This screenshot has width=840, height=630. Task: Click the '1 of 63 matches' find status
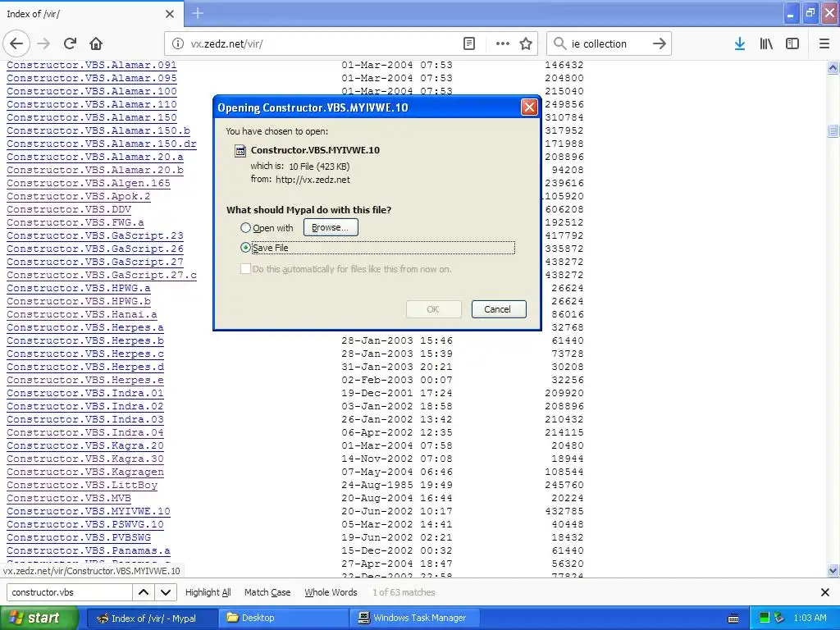point(404,592)
